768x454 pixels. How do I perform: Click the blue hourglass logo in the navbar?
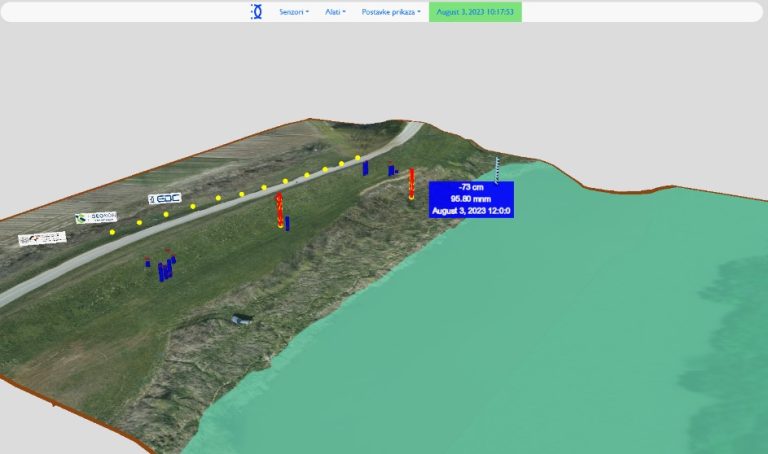click(x=256, y=12)
